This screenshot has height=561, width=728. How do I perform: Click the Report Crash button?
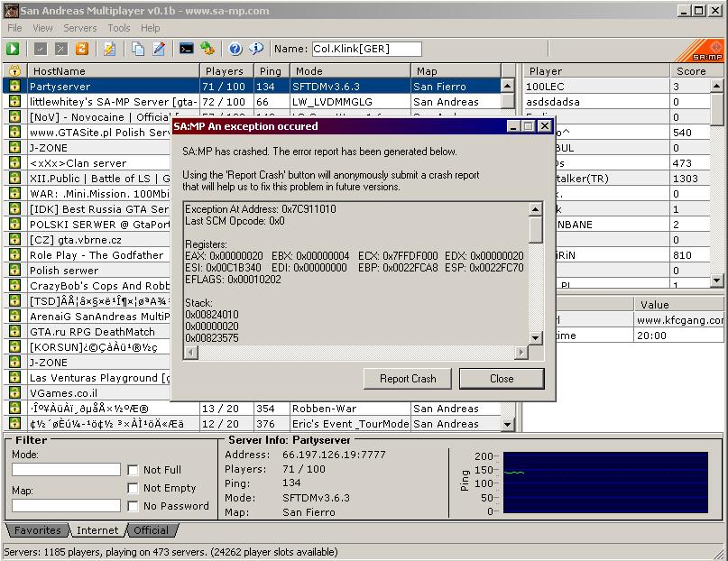pos(408,379)
